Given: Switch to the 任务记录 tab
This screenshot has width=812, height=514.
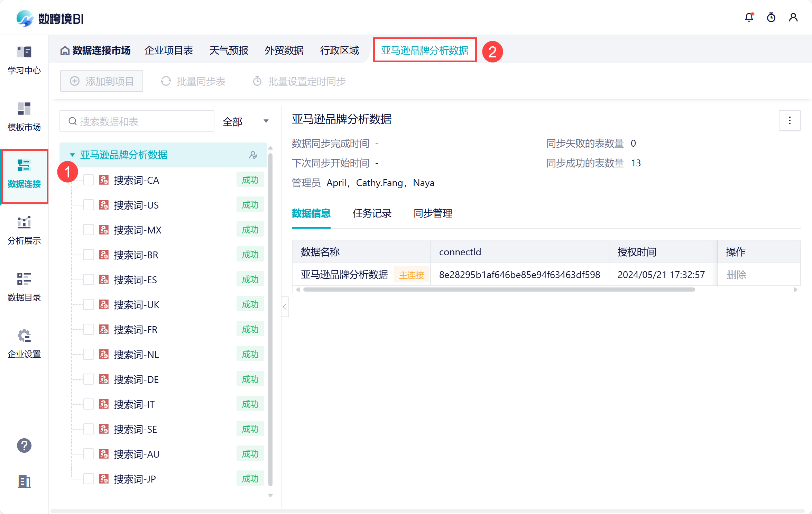Looking at the screenshot, I should (372, 213).
